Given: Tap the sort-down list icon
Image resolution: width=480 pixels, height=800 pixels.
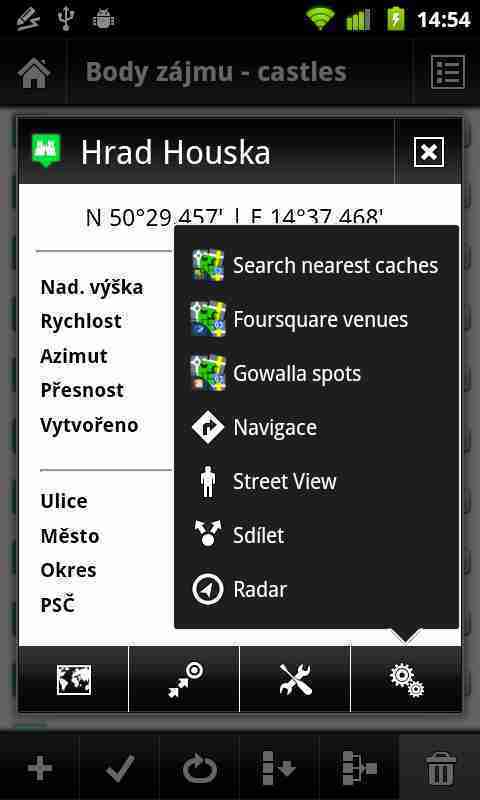Looking at the screenshot, I should coord(279,768).
